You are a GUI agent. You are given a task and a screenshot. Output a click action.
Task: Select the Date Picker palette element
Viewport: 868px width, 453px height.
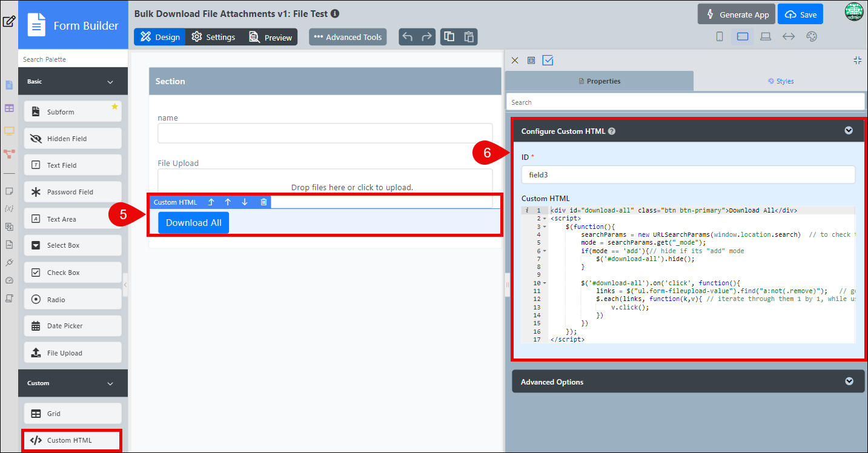(73, 326)
